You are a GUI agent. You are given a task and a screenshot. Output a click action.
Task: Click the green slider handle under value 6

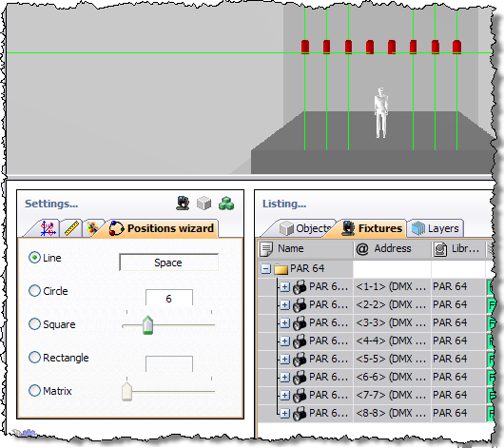pyautogui.click(x=147, y=325)
